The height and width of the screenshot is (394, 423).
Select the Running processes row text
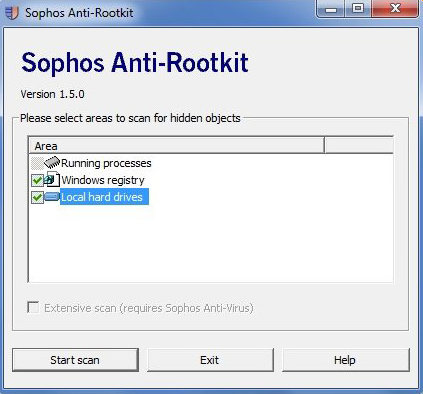coord(106,163)
